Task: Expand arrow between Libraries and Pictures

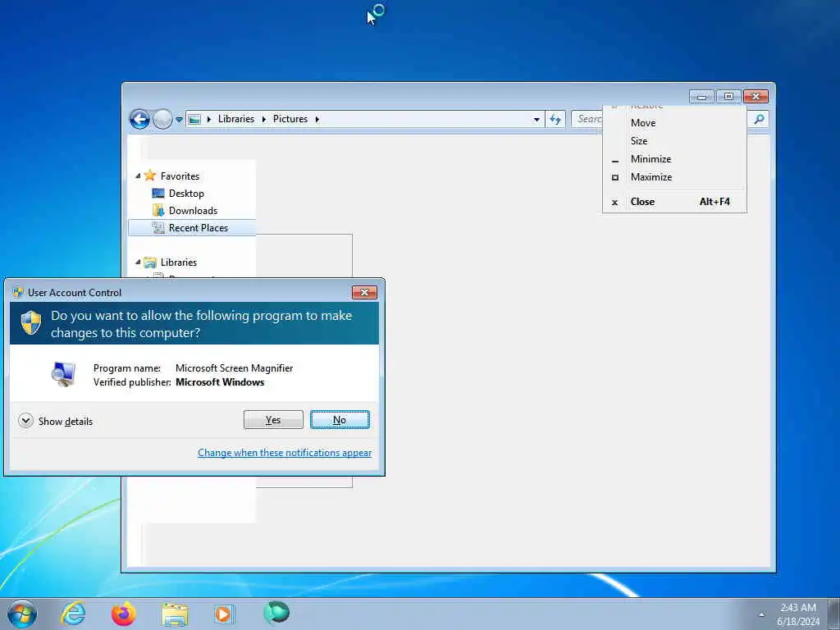Action: point(263,119)
